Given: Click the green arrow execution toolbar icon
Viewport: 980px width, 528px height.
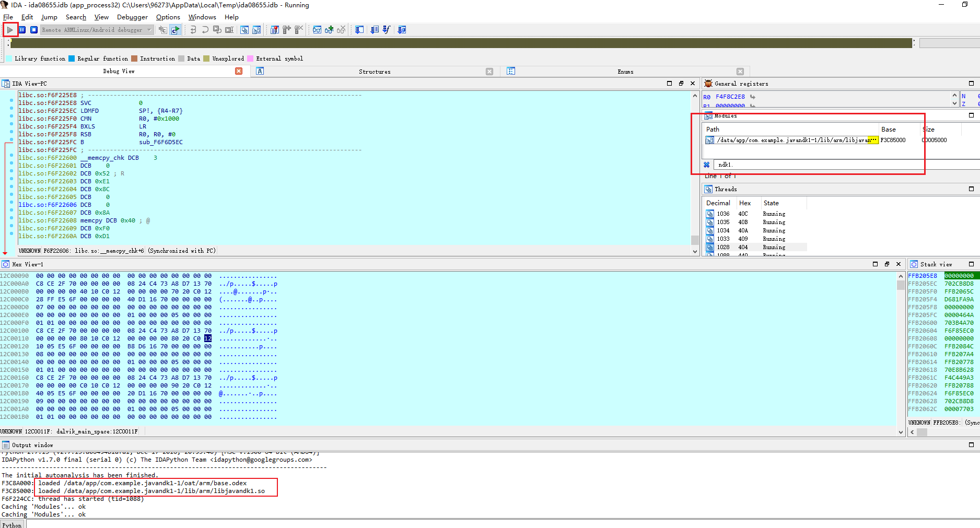Looking at the screenshot, I should click(175, 30).
